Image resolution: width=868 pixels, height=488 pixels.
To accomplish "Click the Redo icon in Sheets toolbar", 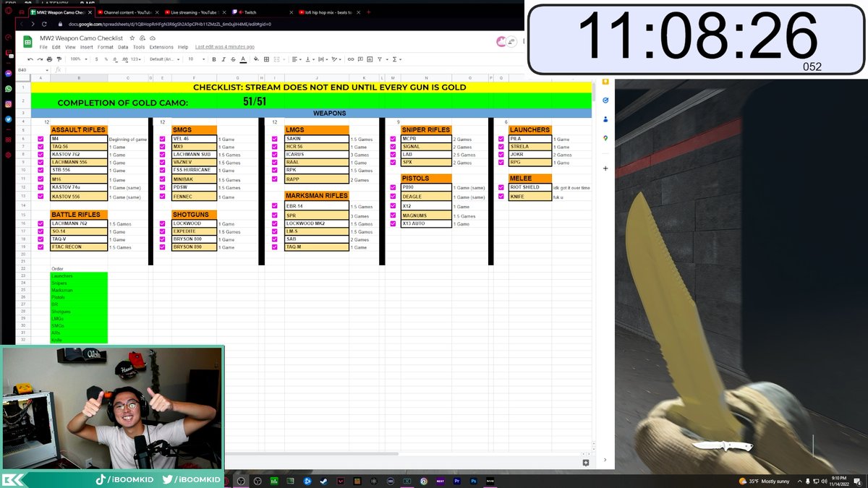I will pyautogui.click(x=40, y=59).
